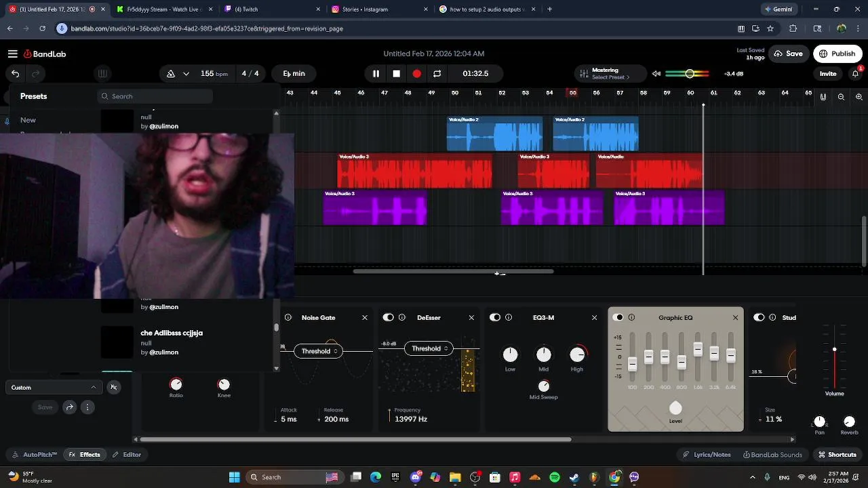The height and width of the screenshot is (488, 868).
Task: Toggle loop cycle mode icon
Action: click(437, 73)
